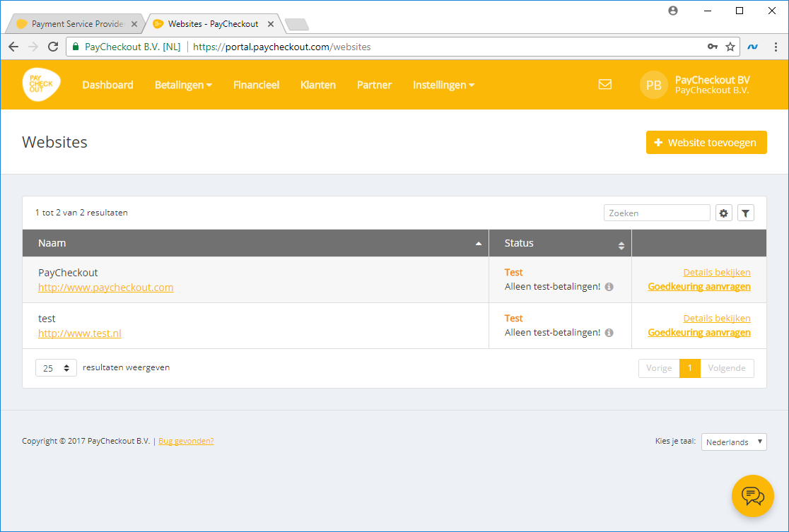Open table settings gear icon
789x532 pixels.
[x=723, y=213]
